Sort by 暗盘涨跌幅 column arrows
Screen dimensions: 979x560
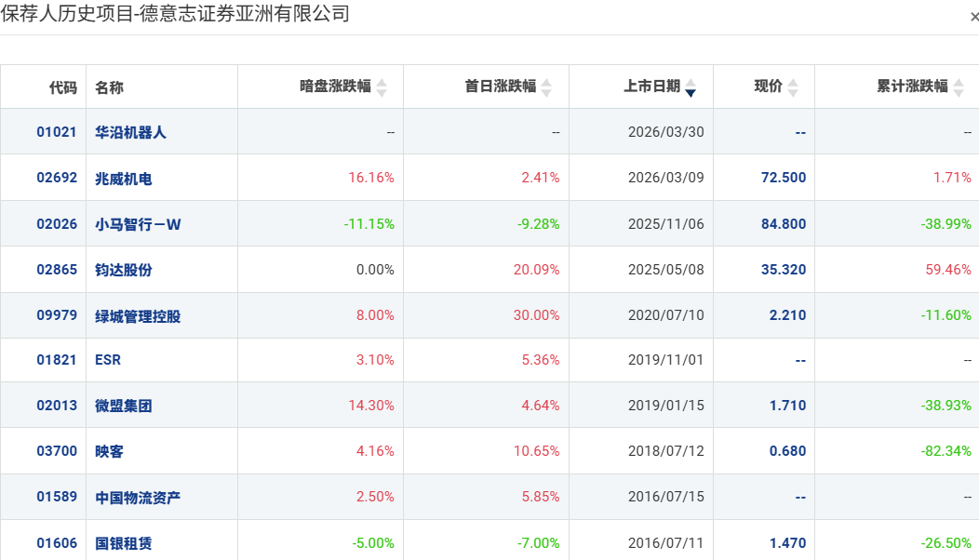[x=382, y=87]
